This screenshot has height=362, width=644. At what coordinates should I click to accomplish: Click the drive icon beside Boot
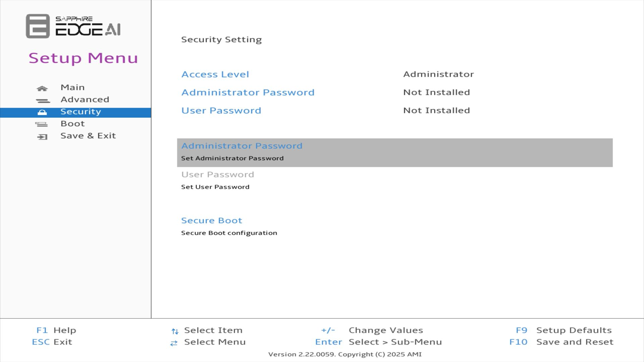42,124
